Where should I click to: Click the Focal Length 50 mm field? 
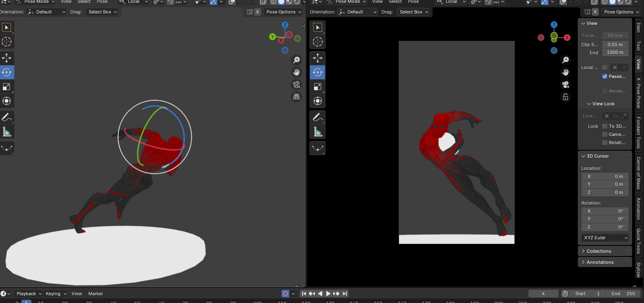(615, 36)
